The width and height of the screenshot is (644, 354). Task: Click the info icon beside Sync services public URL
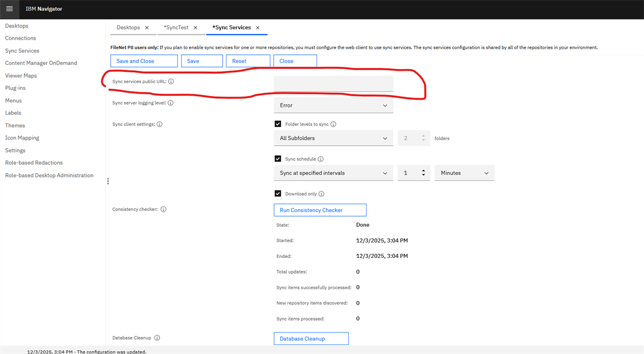[171, 82]
